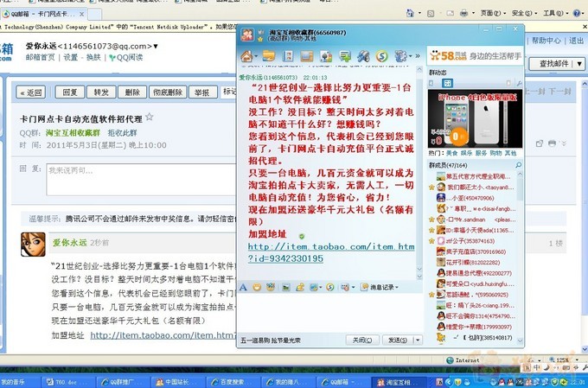The width and height of the screenshot is (588, 388).
Task: Click the 五一逛易购 ad text at bottom
Action: (x=271, y=340)
